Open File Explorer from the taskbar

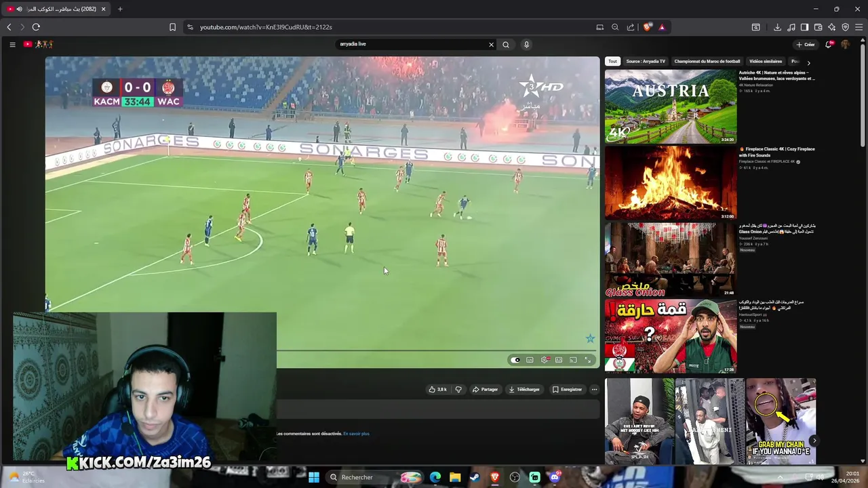coord(455,477)
